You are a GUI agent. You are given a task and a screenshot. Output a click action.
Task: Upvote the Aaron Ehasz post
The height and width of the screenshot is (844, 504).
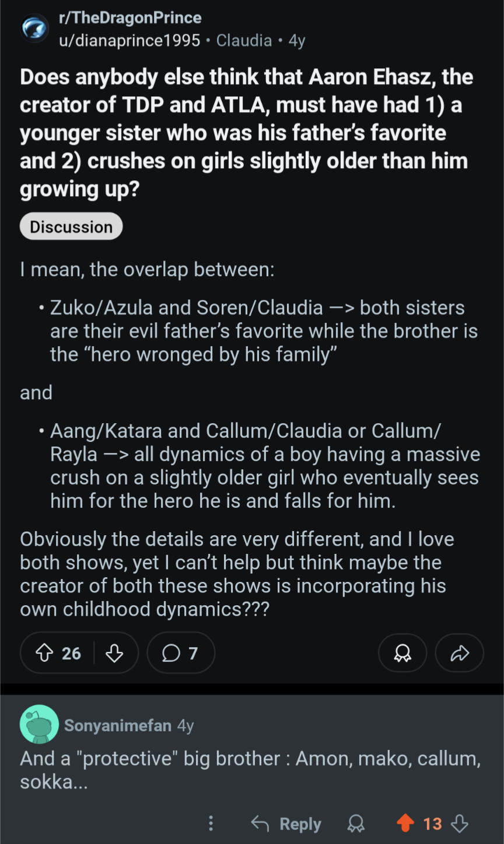[44, 653]
